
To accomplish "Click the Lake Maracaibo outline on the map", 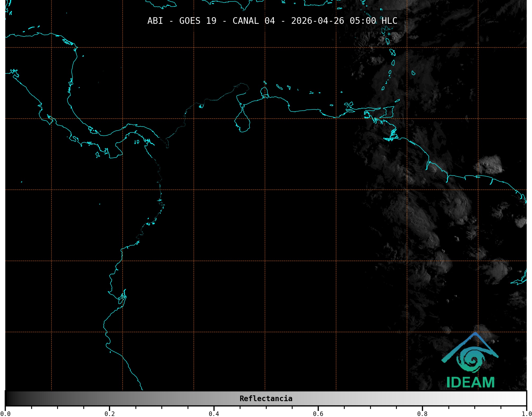I will pos(242,122).
